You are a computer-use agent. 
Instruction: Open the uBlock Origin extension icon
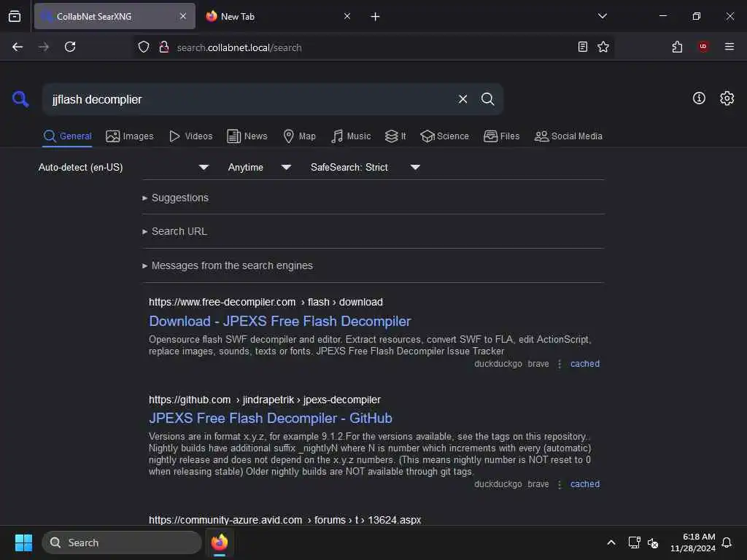(703, 47)
